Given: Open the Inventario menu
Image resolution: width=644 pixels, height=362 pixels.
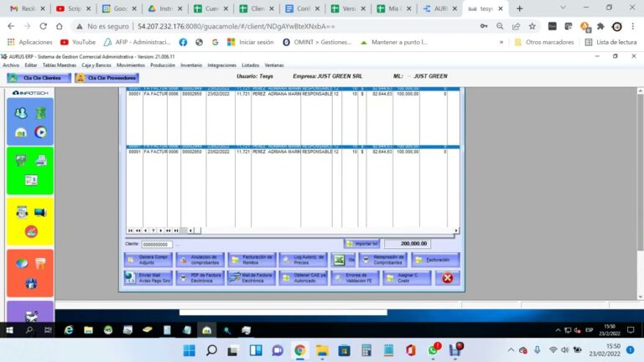Looking at the screenshot, I should click(x=191, y=65).
